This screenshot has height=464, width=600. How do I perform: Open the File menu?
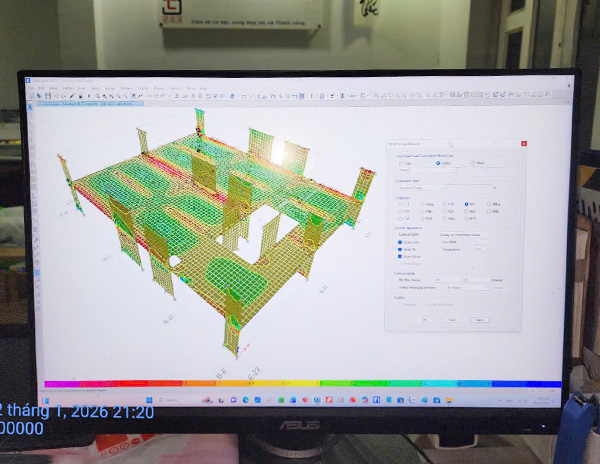tap(32, 88)
